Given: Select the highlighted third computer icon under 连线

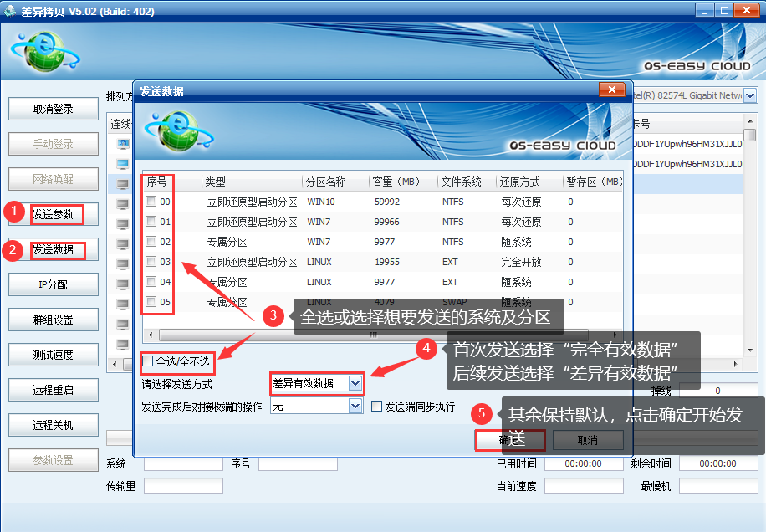Looking at the screenshot, I should (x=122, y=184).
